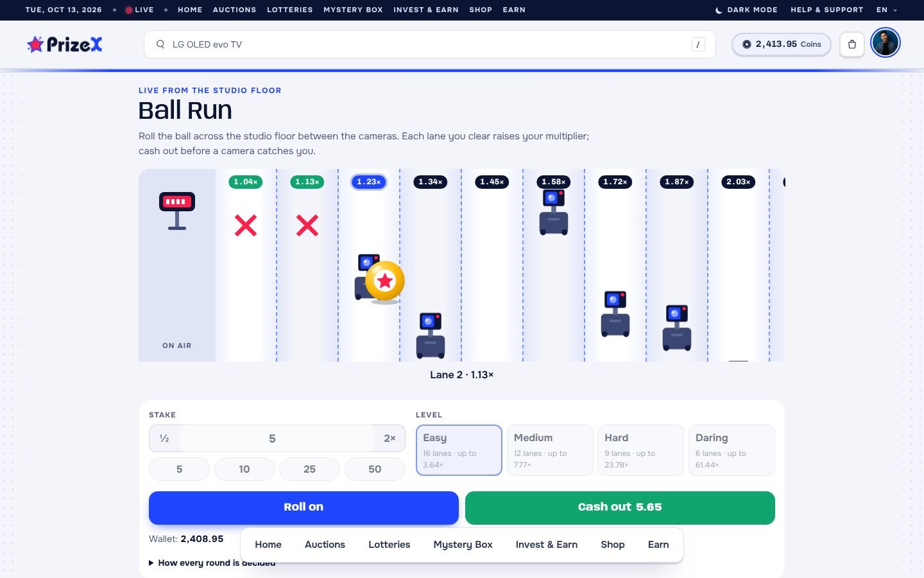Screen dimensions: 924x578
Task: Click the red X in 1.04× lane
Action: point(246,225)
